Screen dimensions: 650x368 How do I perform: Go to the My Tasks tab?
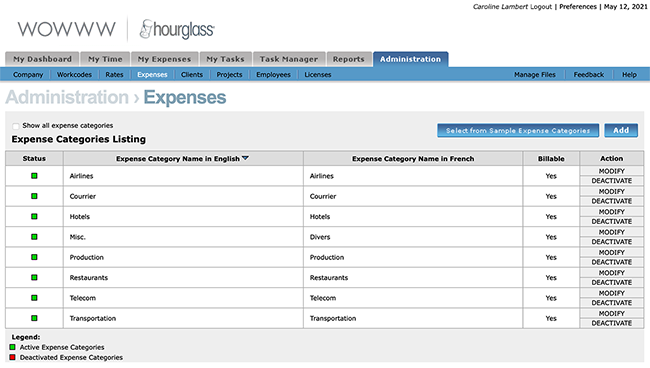click(x=226, y=59)
